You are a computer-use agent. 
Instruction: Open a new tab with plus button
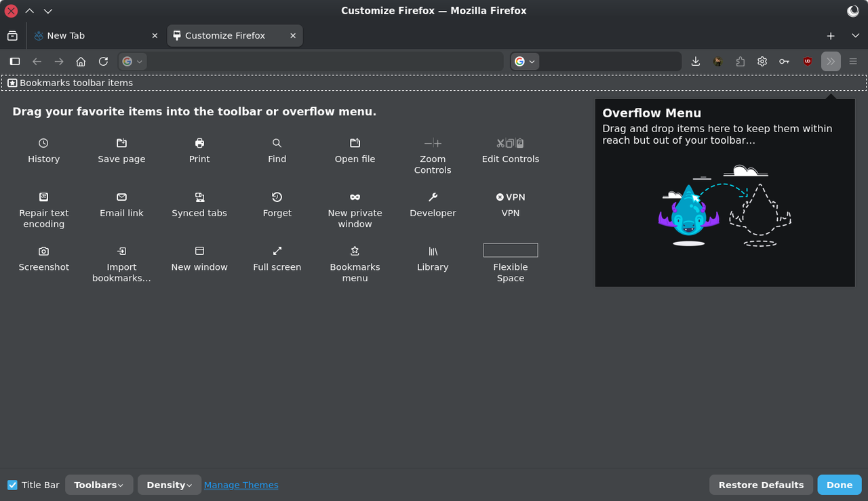point(831,36)
